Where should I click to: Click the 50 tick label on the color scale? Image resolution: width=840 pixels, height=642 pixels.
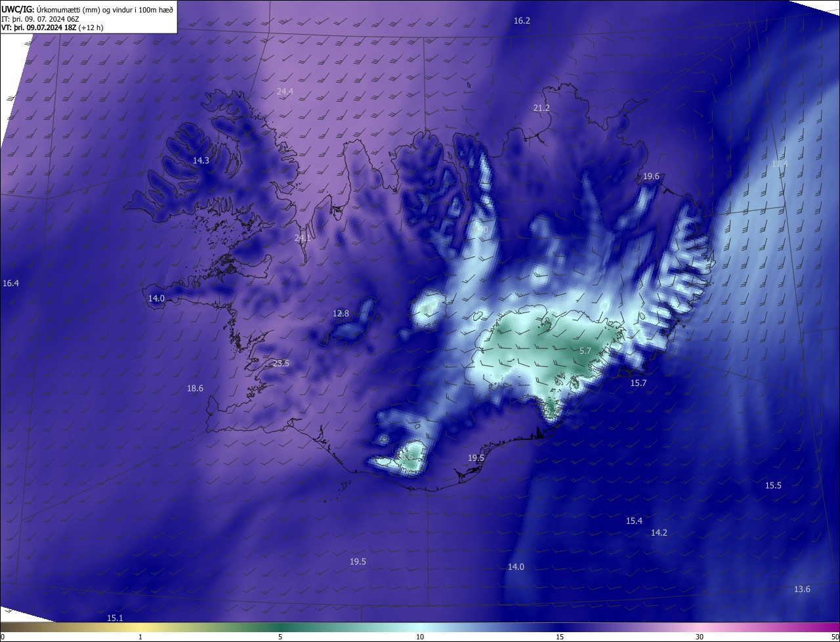pos(835,637)
